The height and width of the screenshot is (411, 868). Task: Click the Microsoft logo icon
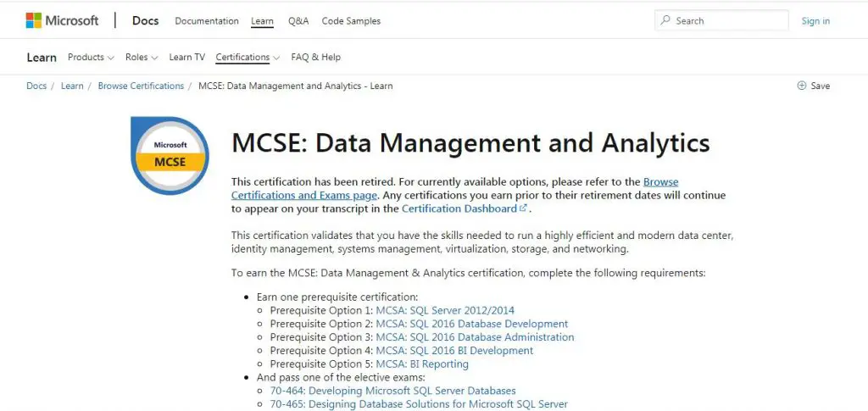pyautogui.click(x=34, y=20)
